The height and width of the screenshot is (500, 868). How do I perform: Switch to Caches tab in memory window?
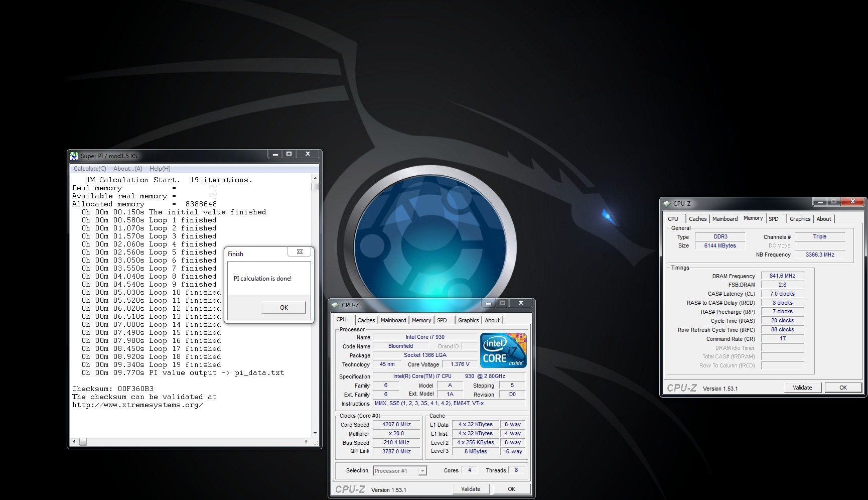point(697,219)
